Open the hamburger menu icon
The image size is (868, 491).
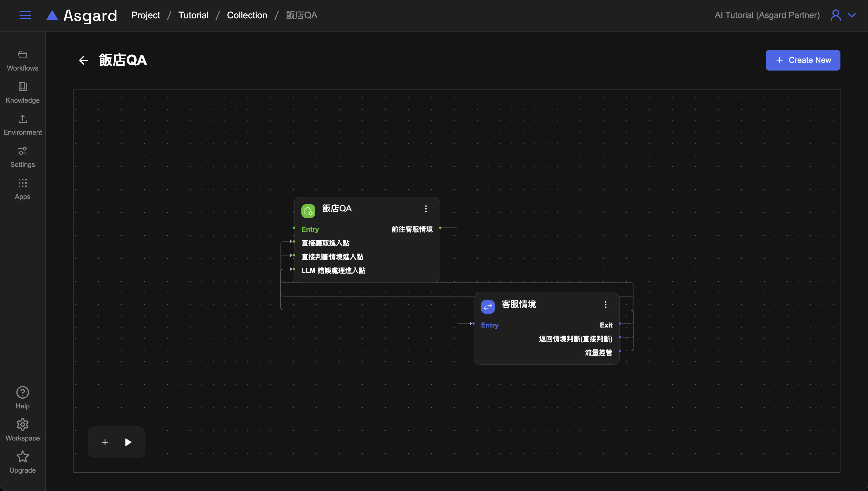(x=25, y=15)
